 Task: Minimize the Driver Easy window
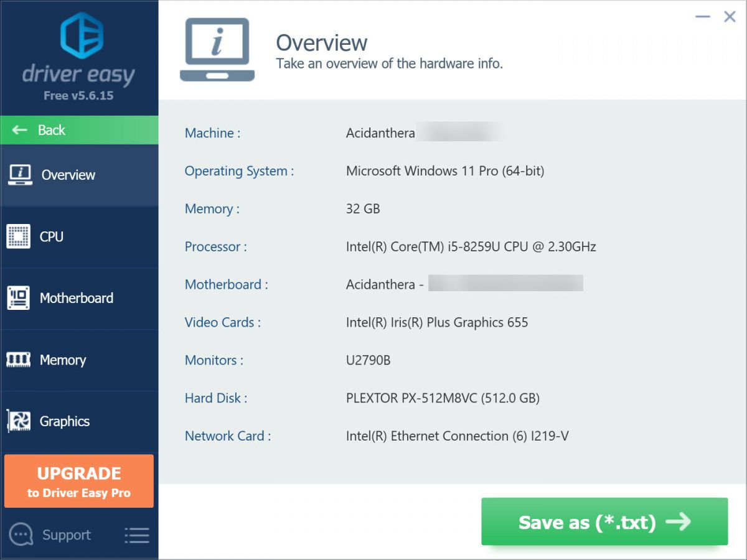pos(703,17)
